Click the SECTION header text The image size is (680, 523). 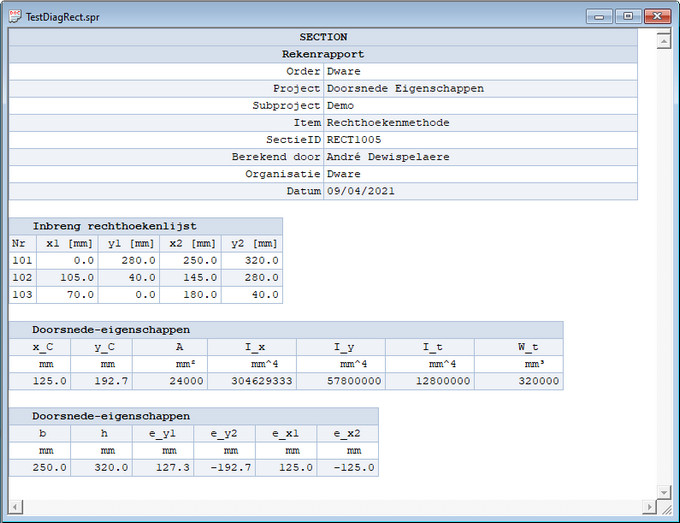pos(323,37)
